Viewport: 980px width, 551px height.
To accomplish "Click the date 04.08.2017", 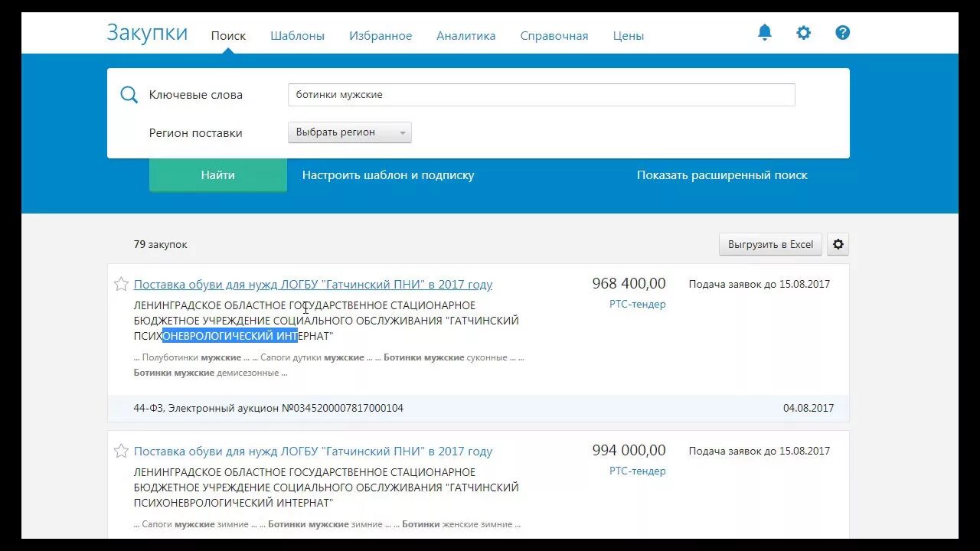I will [808, 409].
